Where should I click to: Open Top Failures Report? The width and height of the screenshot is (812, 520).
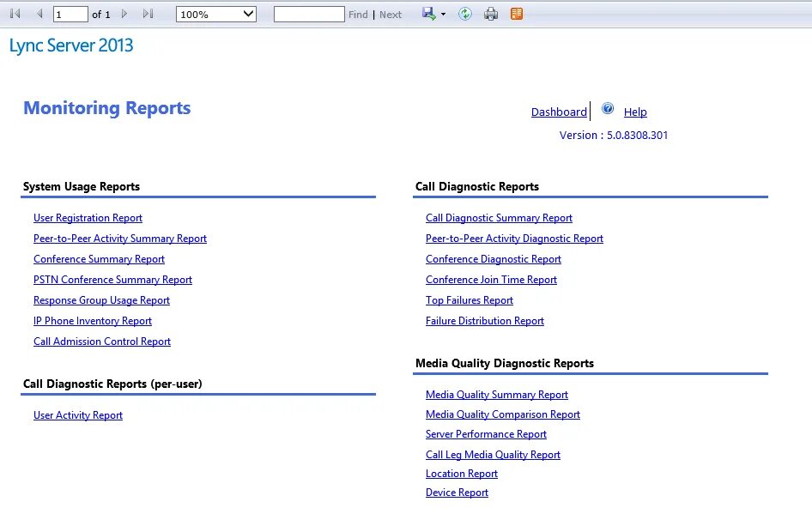click(x=470, y=300)
